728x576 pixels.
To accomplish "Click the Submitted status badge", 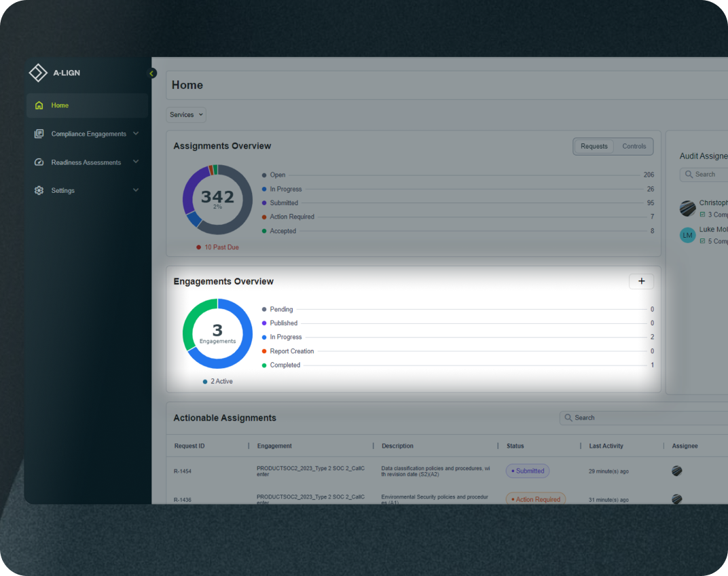I will [x=528, y=471].
